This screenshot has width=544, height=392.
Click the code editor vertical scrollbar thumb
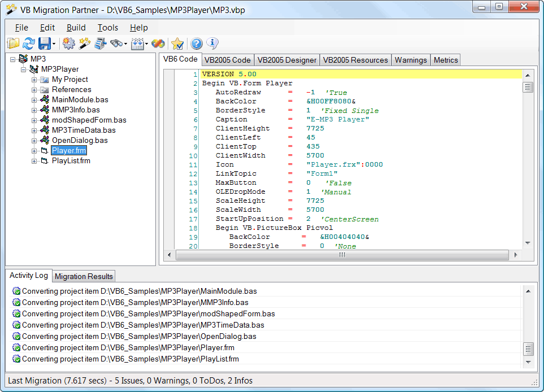click(528, 87)
